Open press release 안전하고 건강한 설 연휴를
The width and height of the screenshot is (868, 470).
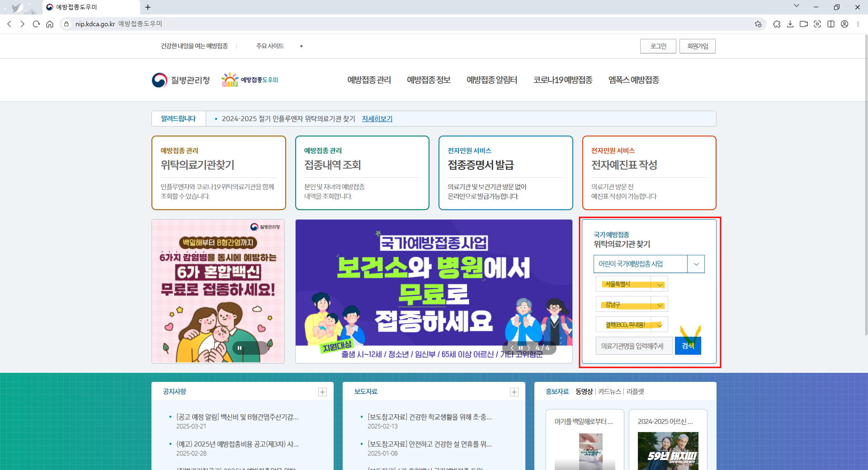point(429,444)
